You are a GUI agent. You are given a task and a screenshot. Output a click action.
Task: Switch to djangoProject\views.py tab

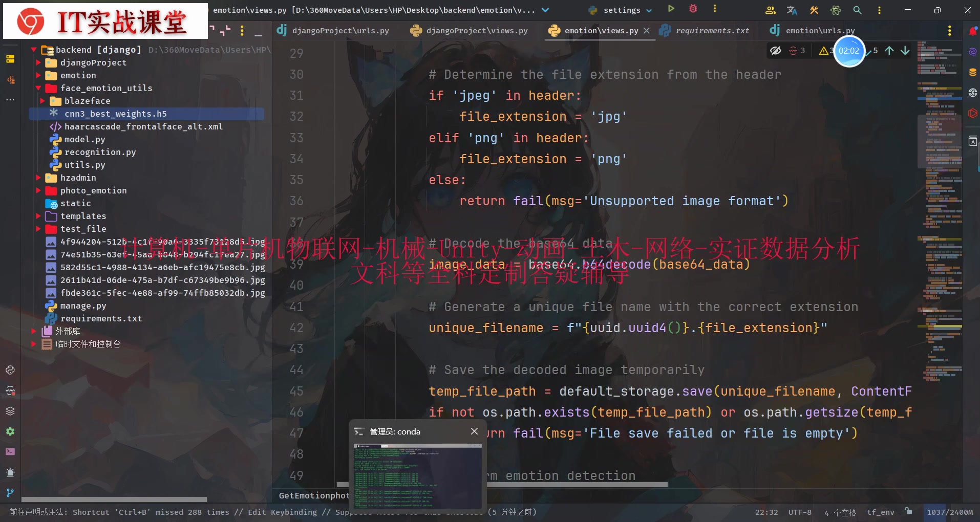click(x=469, y=31)
